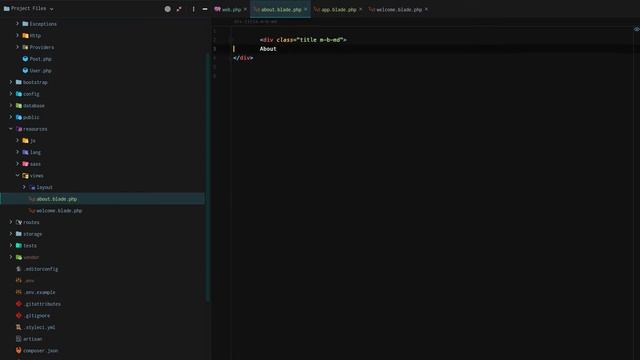
Task: Expand the config folder
Action: [x=11, y=94]
